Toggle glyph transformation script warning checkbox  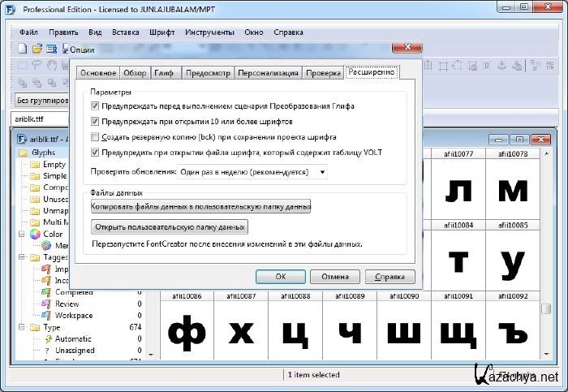96,106
